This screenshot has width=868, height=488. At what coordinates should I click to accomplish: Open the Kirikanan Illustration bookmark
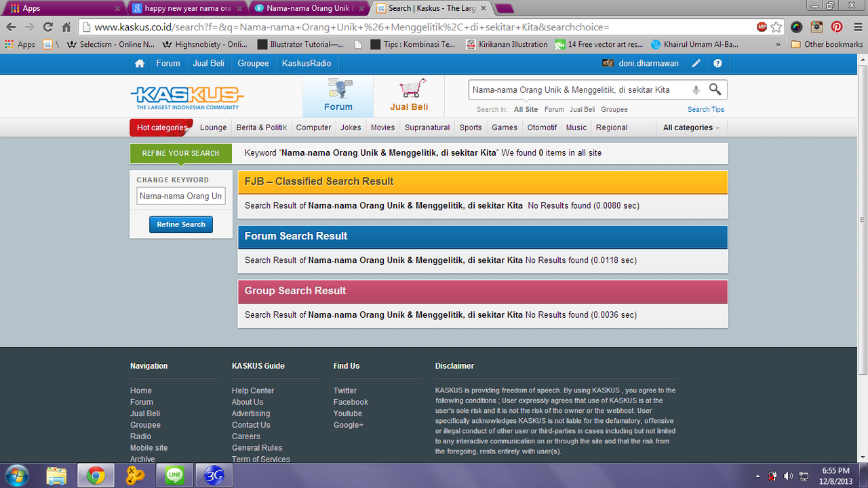click(x=507, y=44)
